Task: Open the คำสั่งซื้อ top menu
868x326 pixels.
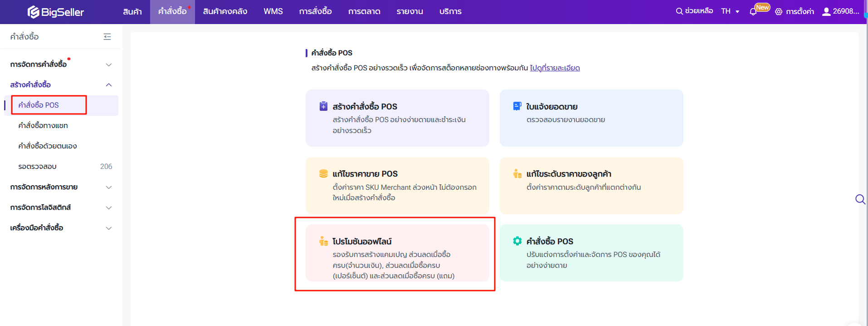Action: (172, 12)
